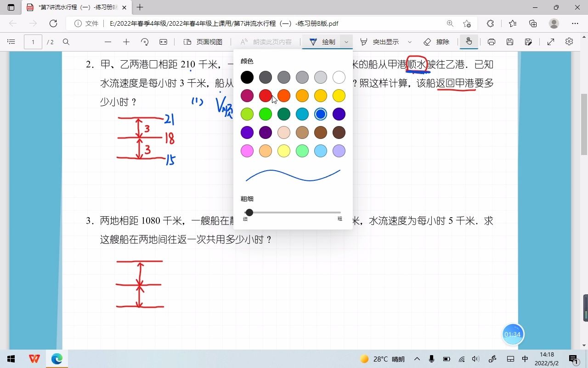Open the weather widget 28°C 晴朗

tap(382, 359)
